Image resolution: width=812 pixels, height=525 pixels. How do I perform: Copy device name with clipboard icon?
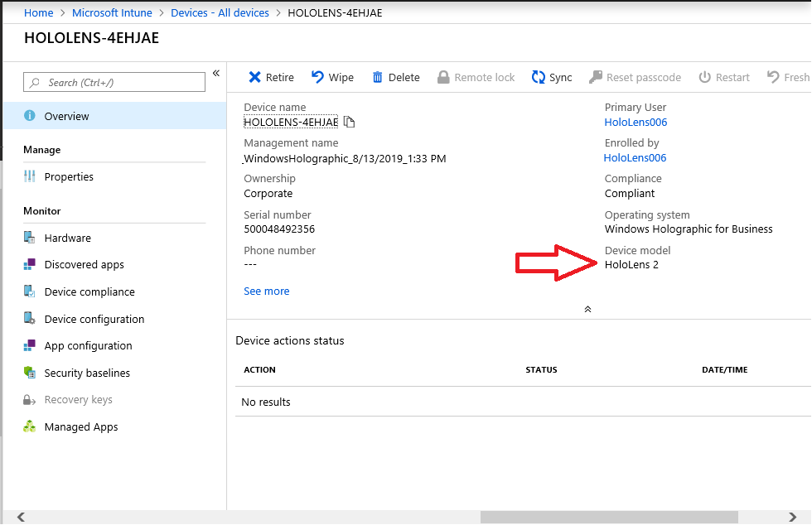(x=350, y=123)
